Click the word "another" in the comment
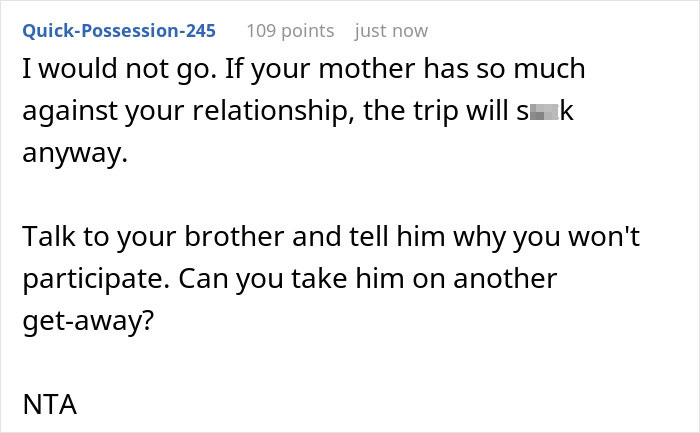This screenshot has height=433, width=700. (499, 279)
